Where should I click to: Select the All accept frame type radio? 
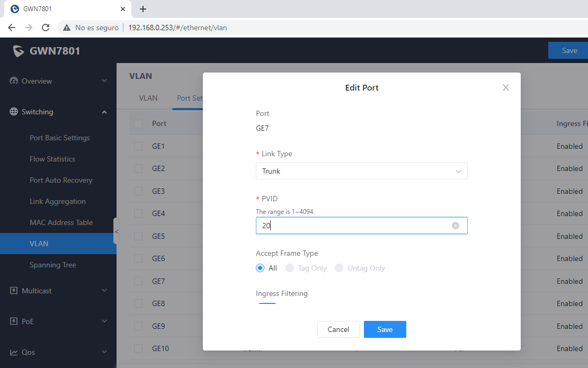click(260, 268)
